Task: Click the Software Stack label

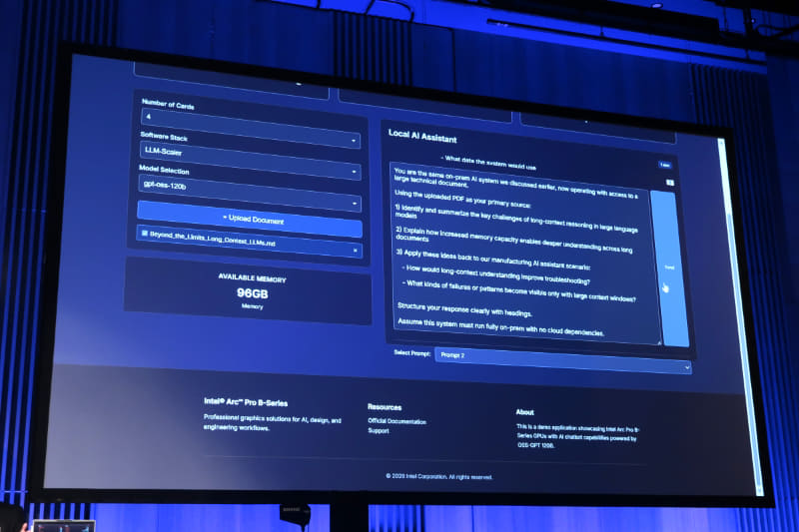Action: pyautogui.click(x=164, y=137)
